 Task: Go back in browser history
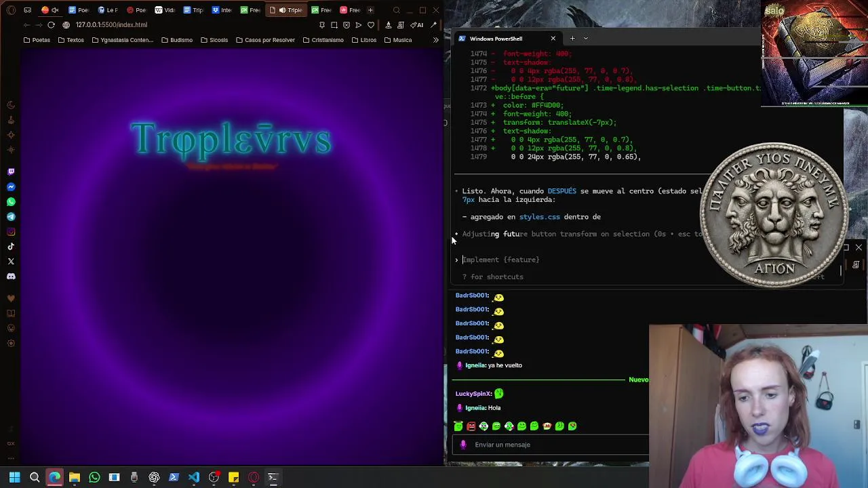[26, 25]
